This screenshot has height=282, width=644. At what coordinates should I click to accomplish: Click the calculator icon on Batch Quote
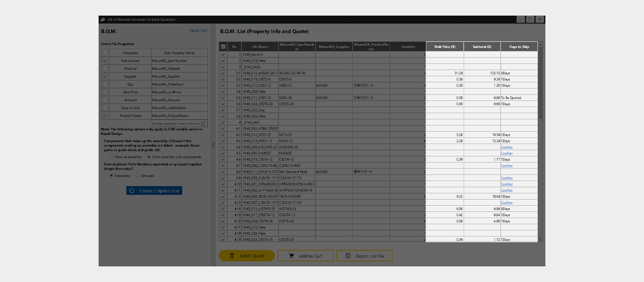(231, 256)
